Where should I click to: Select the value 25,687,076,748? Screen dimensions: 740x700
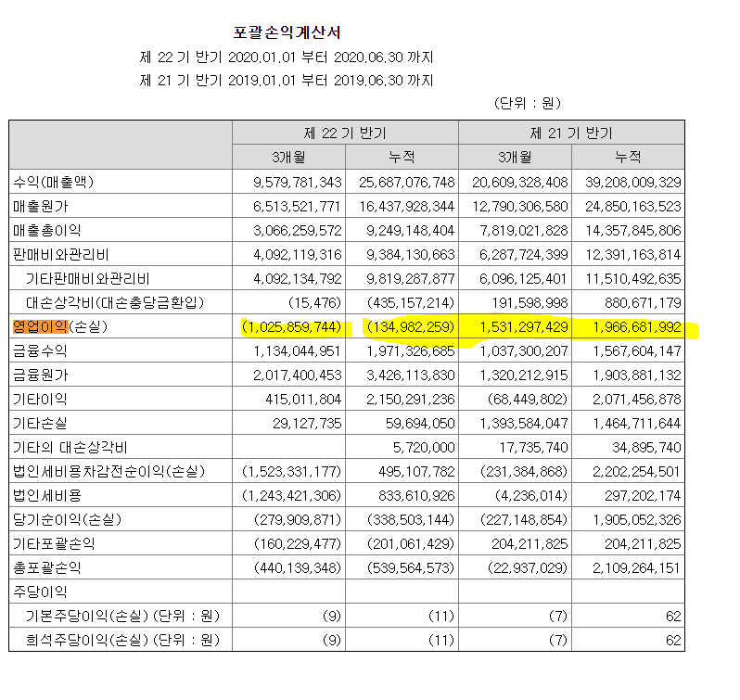(406, 182)
